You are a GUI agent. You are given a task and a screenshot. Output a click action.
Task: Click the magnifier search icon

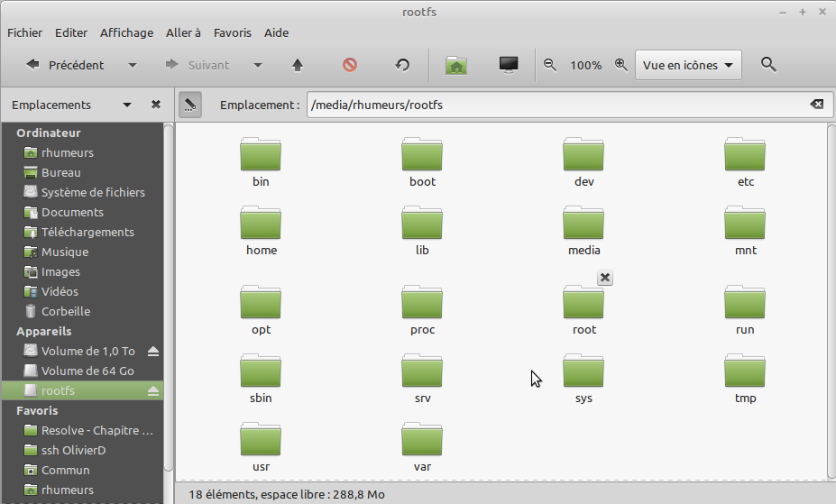[768, 65]
